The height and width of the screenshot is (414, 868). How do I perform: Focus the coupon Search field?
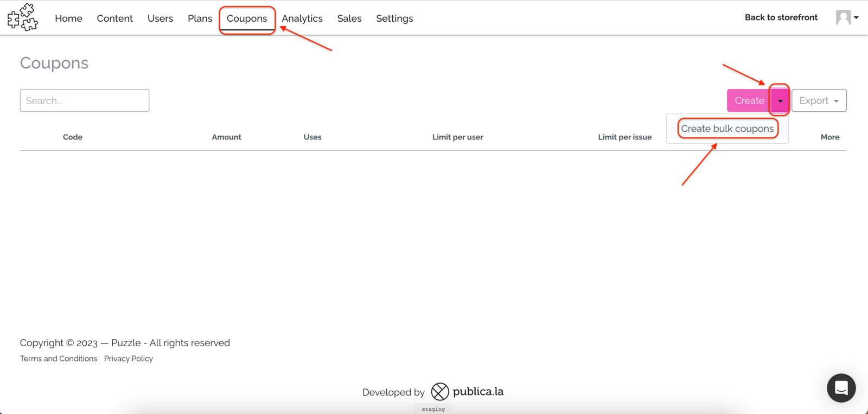tap(85, 100)
